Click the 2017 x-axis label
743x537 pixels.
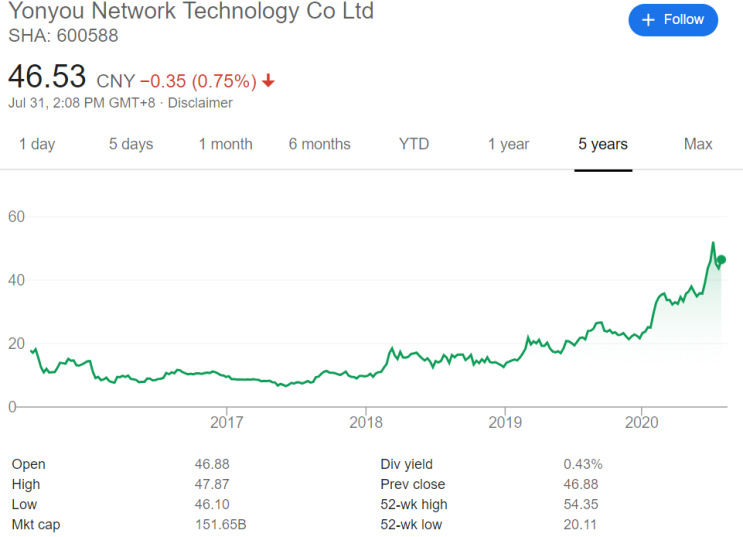point(227,421)
